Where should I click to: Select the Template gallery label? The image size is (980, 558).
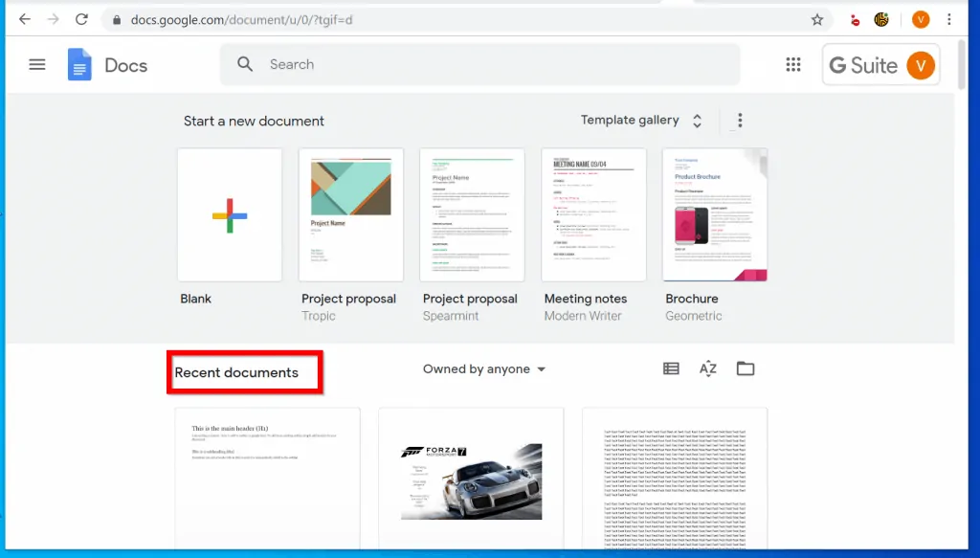[x=630, y=121]
